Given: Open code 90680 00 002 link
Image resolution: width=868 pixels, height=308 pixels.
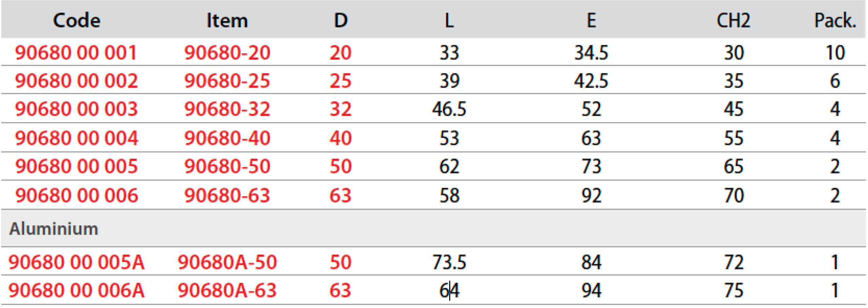Looking at the screenshot, I should [76, 81].
